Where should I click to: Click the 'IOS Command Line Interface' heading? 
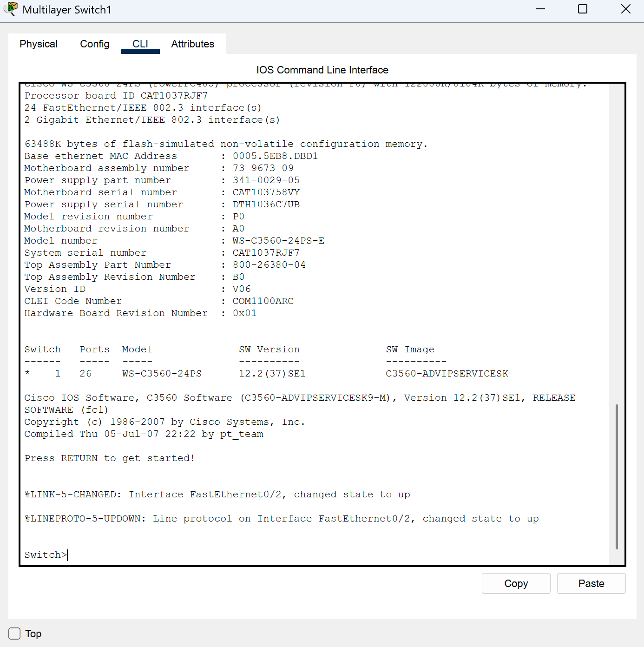322,70
